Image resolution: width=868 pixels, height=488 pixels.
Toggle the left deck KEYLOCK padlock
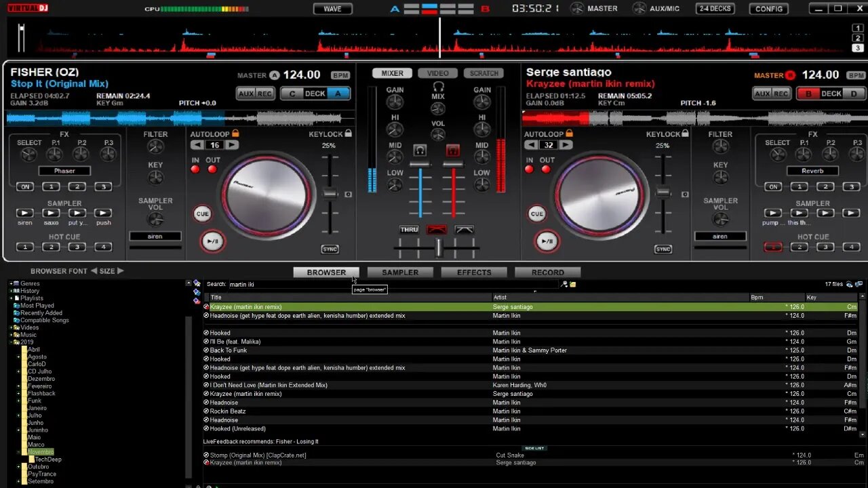coord(348,134)
